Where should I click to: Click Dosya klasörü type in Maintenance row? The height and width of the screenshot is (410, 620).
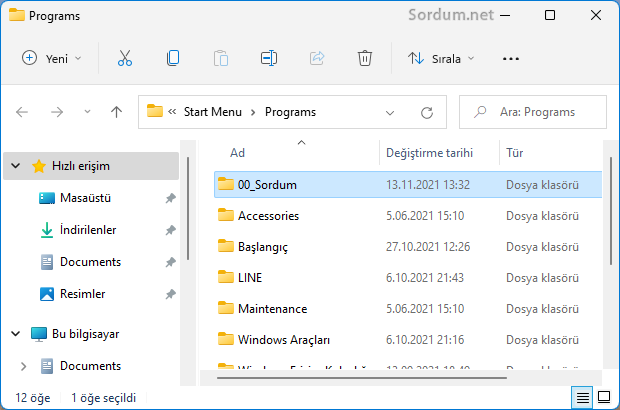pyautogui.click(x=542, y=309)
